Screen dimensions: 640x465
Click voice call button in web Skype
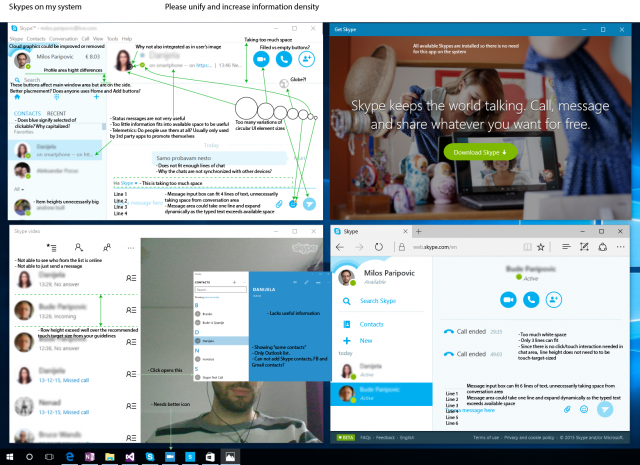coord(531,300)
